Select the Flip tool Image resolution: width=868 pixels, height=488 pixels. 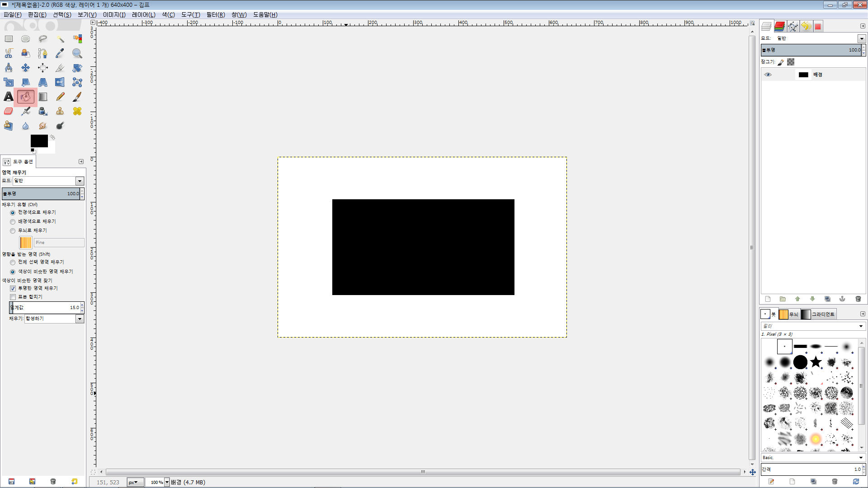point(60,82)
